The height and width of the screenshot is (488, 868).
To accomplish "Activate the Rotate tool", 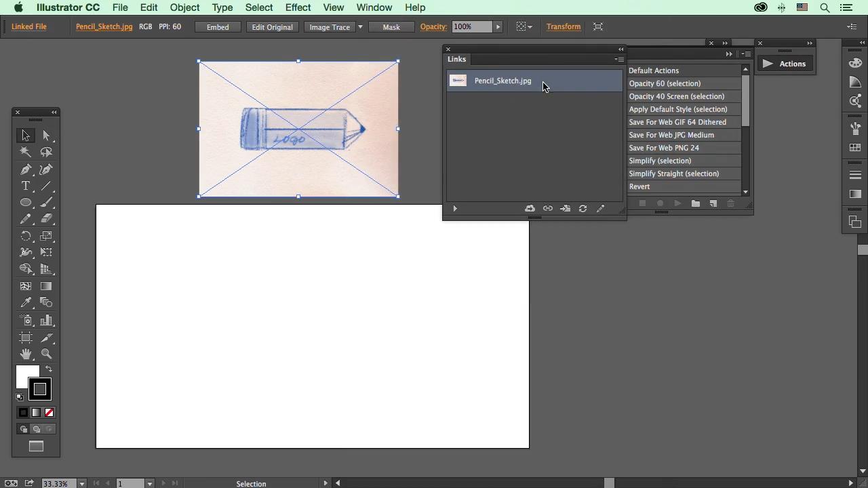I will click(26, 236).
